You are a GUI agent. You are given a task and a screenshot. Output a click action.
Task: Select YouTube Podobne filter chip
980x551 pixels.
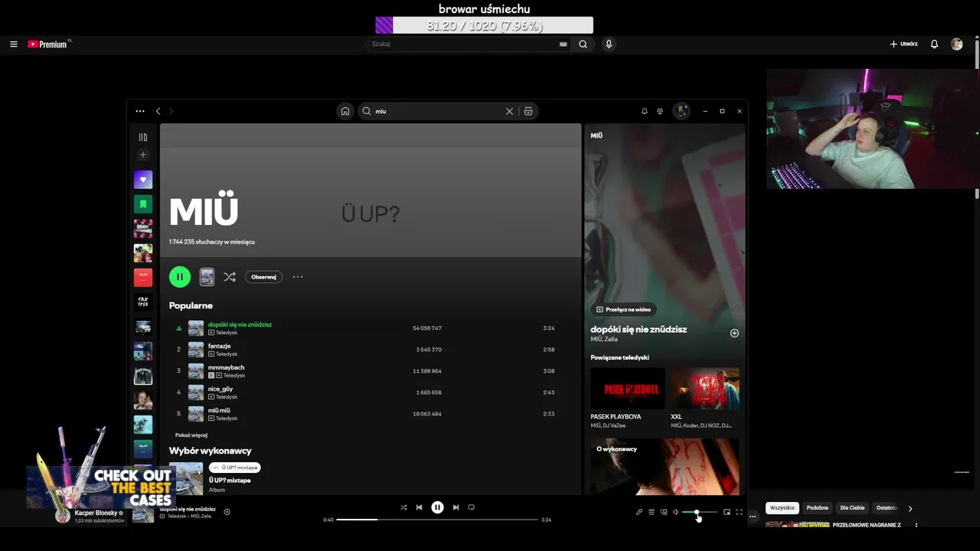(x=817, y=508)
